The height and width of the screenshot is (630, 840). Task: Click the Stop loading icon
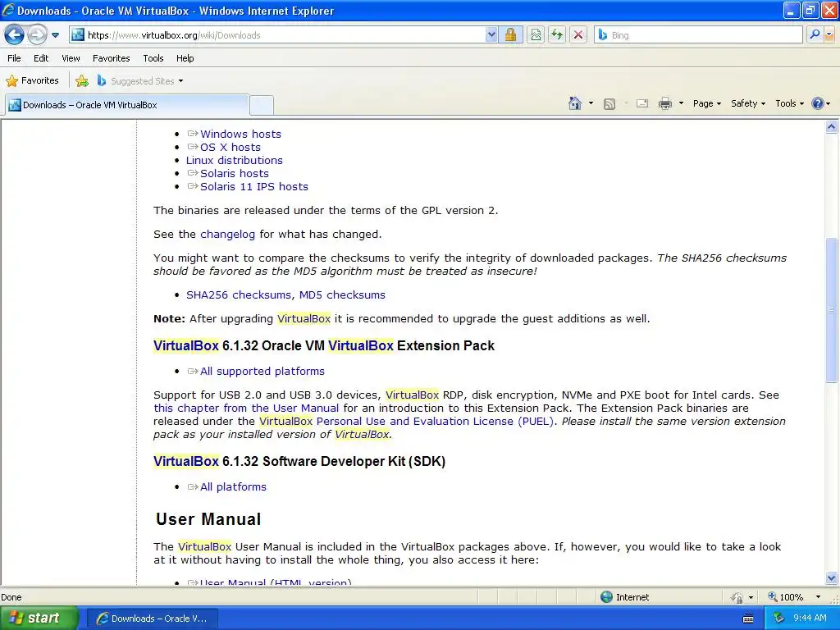[x=578, y=35]
